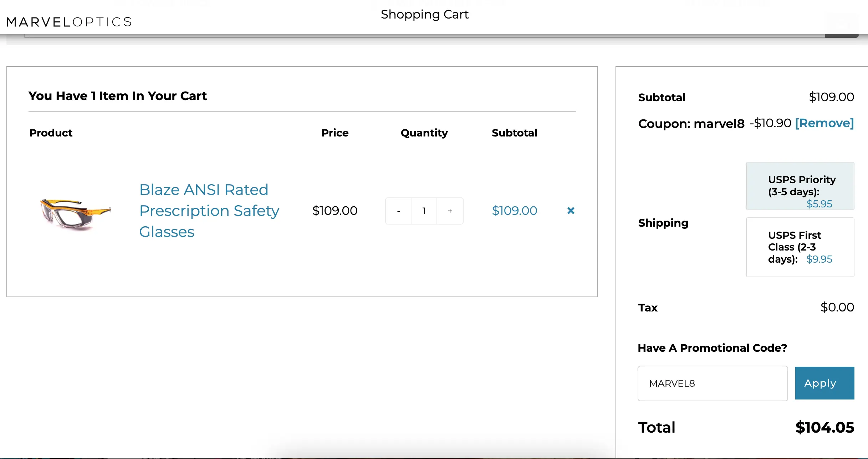Click the quantity field showing 1
868x459 pixels.
424,211
